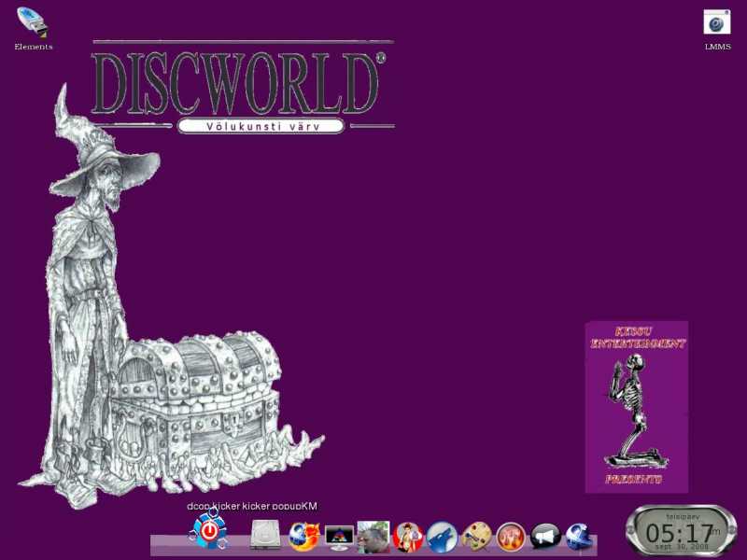The height and width of the screenshot is (560, 747).
Task: Open the megaphone icon in the dock
Action: [545, 537]
